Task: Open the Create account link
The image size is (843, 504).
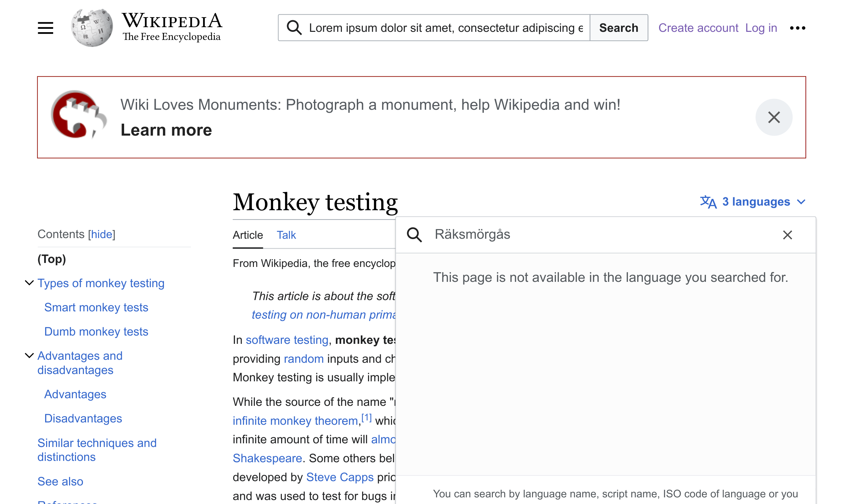Action: click(x=698, y=28)
